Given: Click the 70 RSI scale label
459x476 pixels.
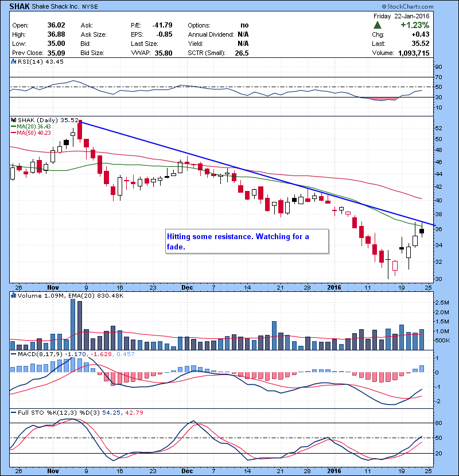Looking at the screenshot, I should coord(438,77).
